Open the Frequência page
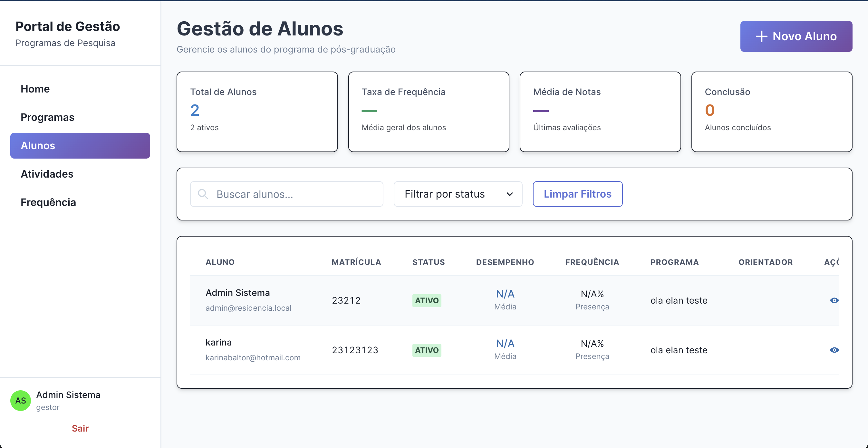 pyautogui.click(x=48, y=202)
